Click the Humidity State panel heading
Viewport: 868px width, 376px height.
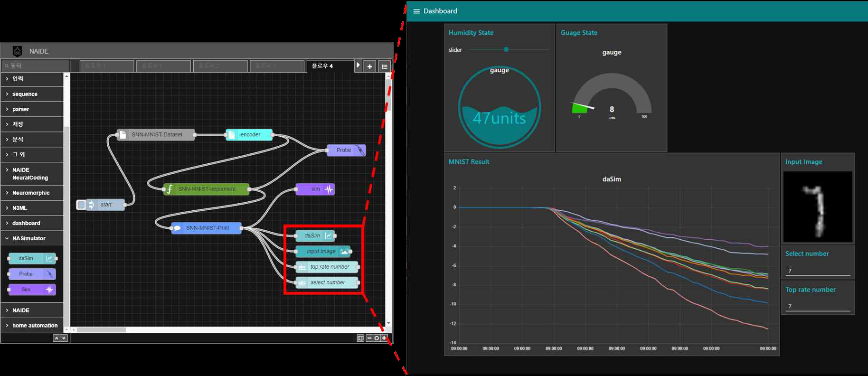click(x=471, y=33)
